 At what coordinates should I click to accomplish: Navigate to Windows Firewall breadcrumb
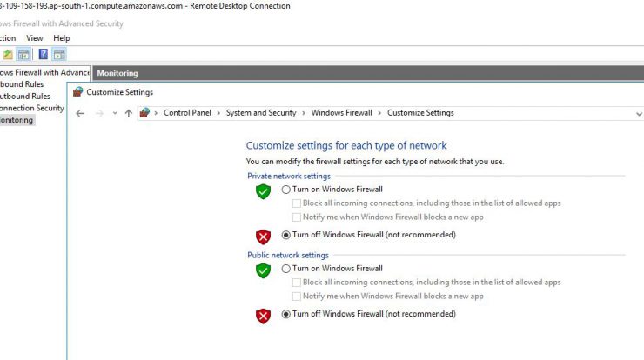pyautogui.click(x=341, y=113)
